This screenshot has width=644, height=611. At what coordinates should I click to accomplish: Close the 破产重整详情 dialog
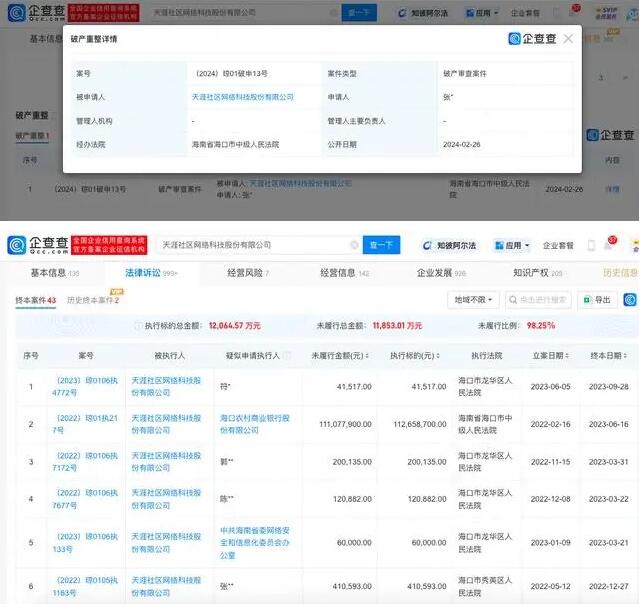568,39
